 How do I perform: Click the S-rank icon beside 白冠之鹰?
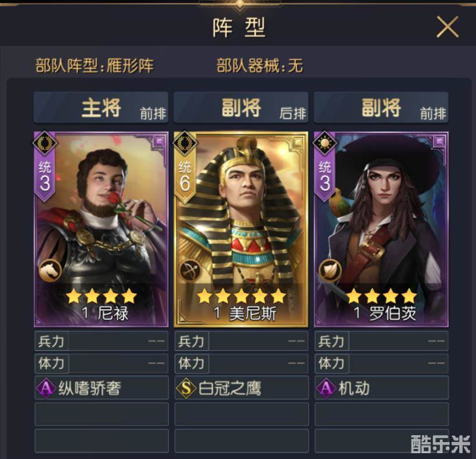(x=186, y=388)
